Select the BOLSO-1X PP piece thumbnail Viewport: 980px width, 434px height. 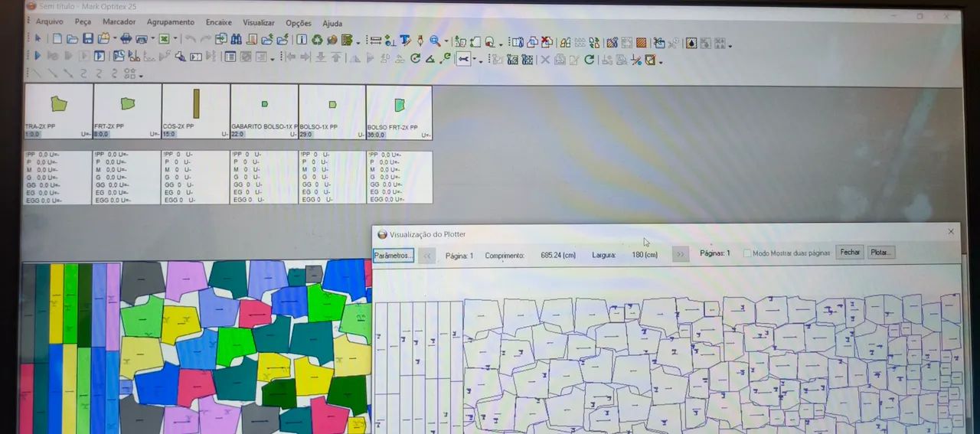(332, 112)
